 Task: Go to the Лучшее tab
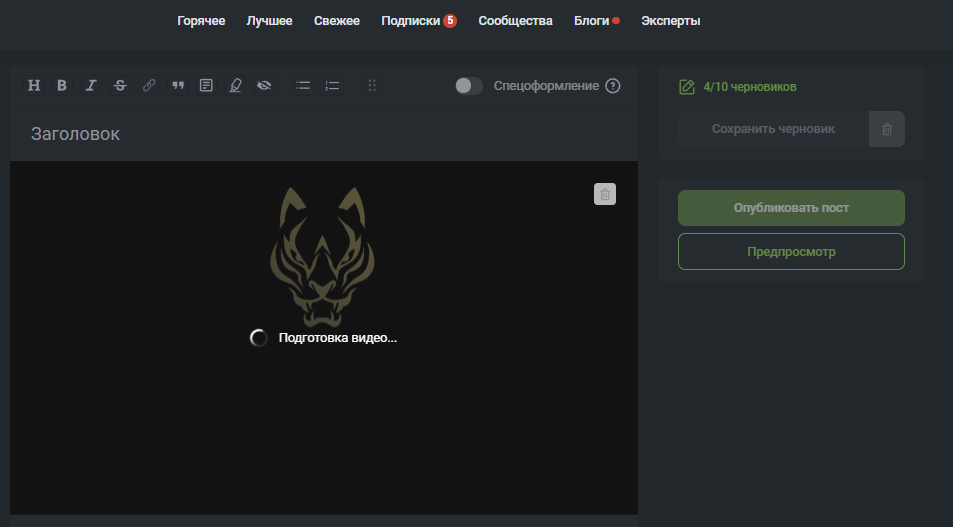[269, 21]
